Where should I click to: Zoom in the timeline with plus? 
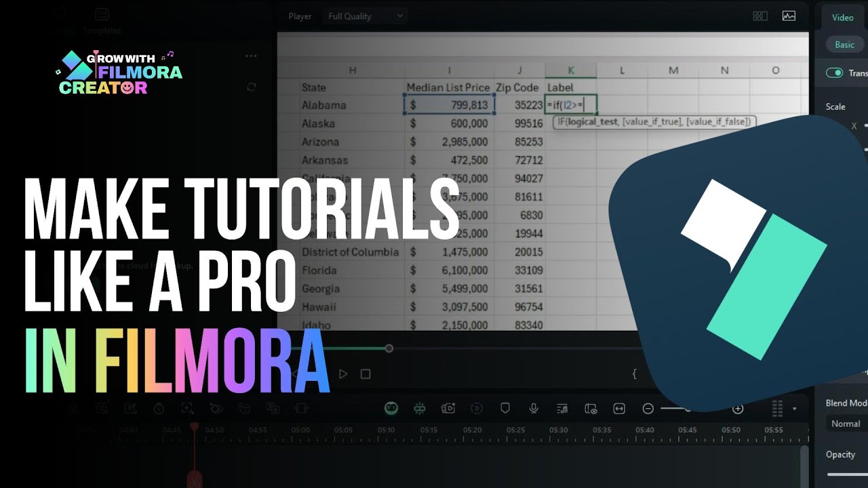[738, 409]
